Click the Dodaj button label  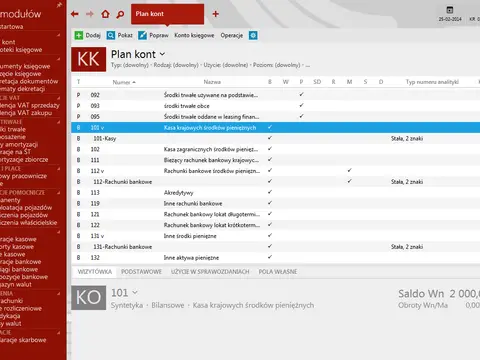coord(93,35)
